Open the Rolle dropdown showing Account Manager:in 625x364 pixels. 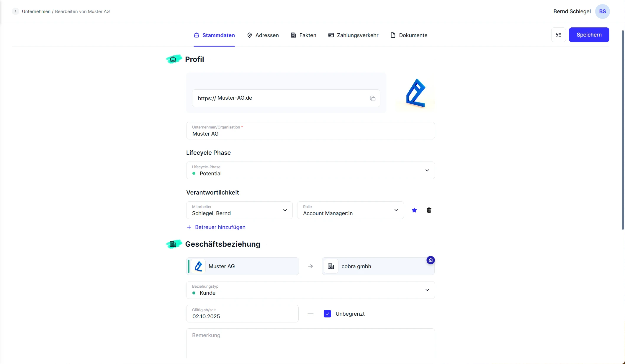pos(396,210)
